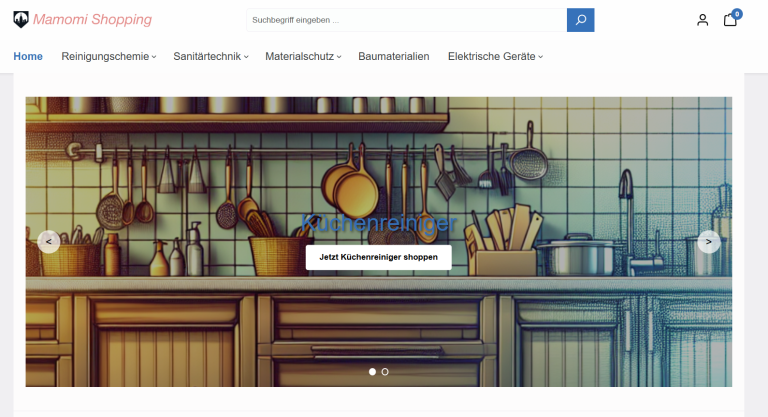Show the previous banner slide
This screenshot has width=768, height=417.
49,241
